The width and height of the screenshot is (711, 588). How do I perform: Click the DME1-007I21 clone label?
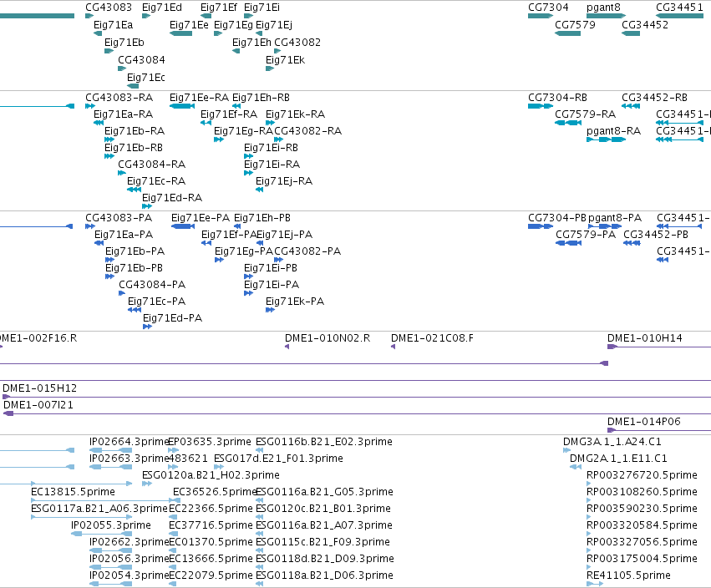(x=38, y=405)
